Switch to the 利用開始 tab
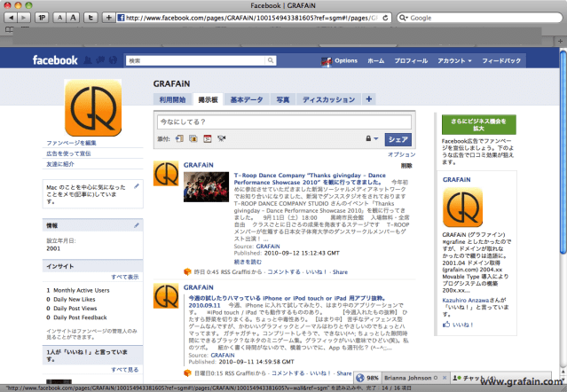 click(172, 99)
